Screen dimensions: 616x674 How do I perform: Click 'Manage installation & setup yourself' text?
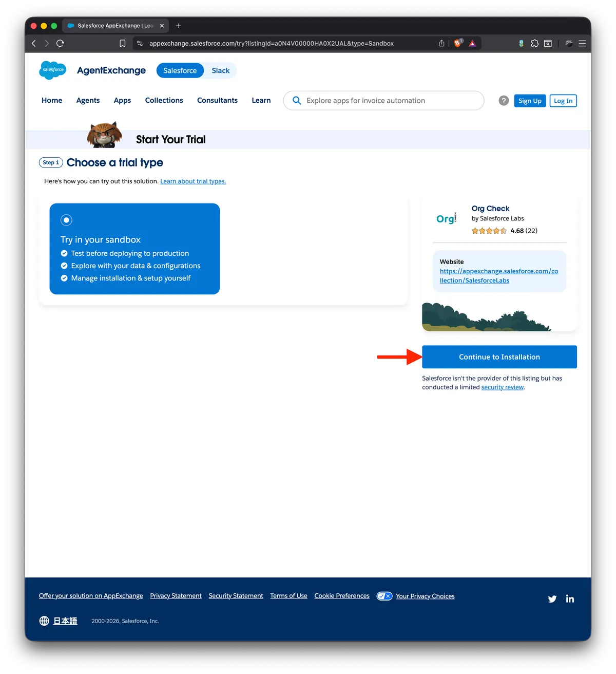(130, 278)
